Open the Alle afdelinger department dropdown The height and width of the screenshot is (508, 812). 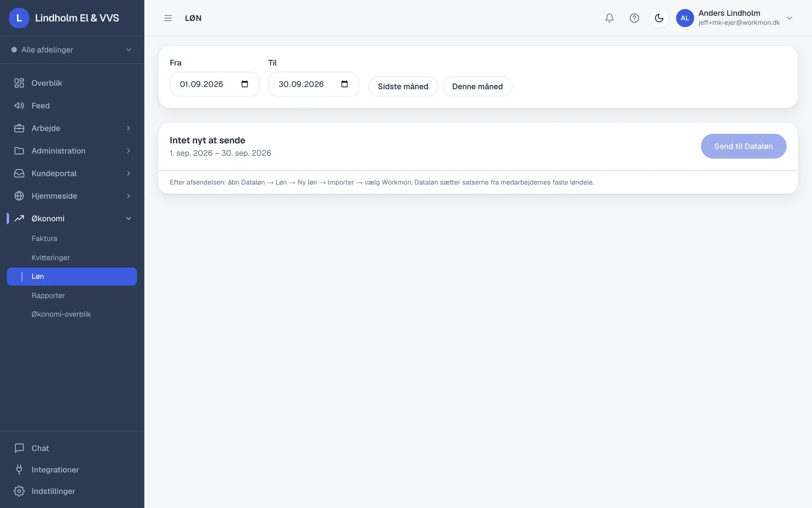point(72,50)
